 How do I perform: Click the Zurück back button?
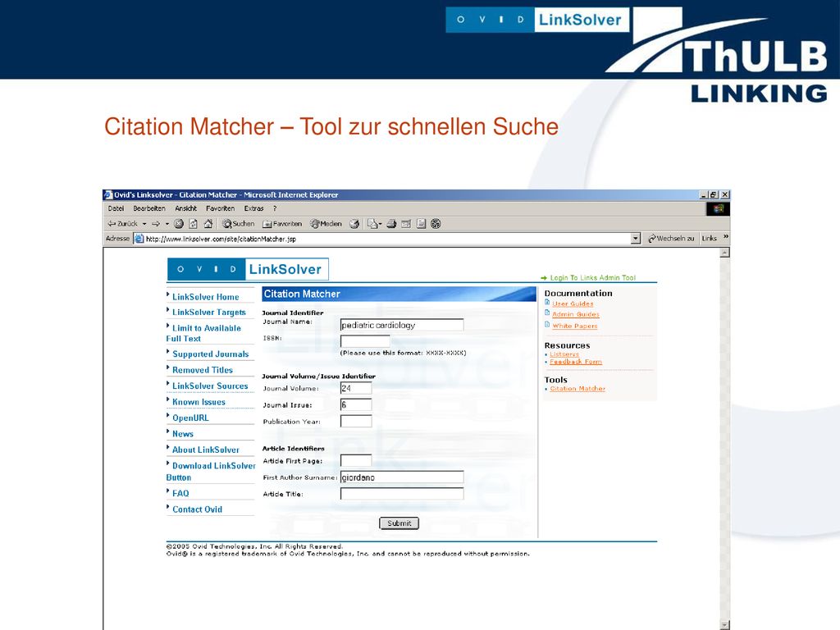click(x=123, y=224)
